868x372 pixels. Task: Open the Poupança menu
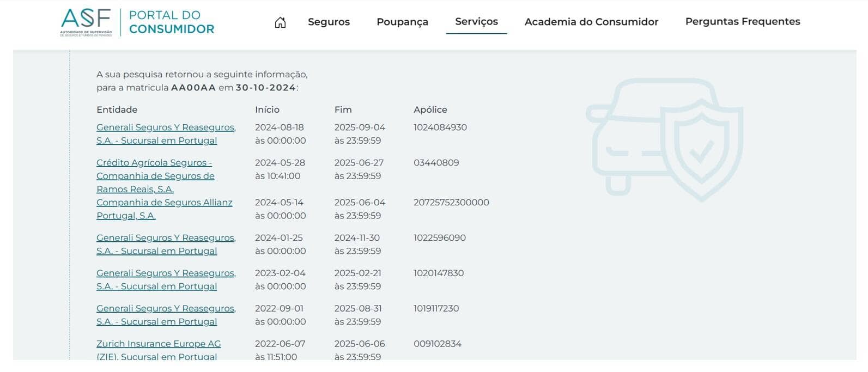402,22
